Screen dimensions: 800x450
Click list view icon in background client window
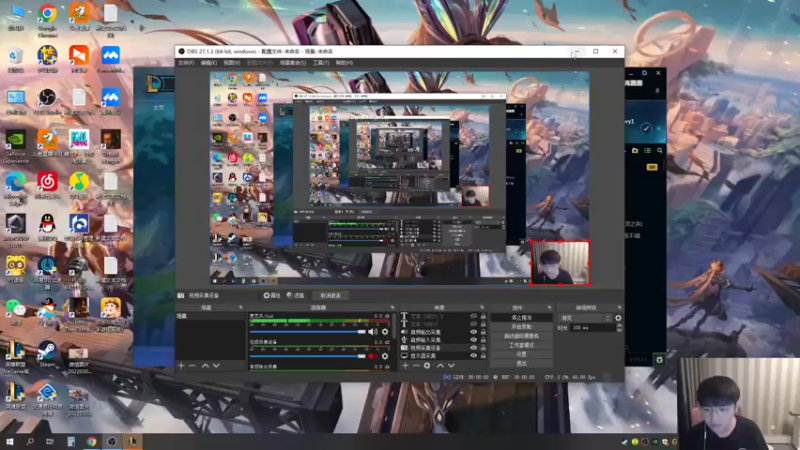point(647,151)
